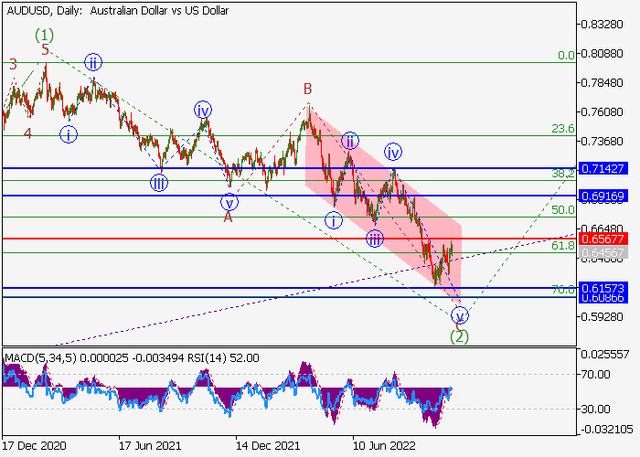Select the blue 0.69169 price level label
Viewport: 640px width, 457px height.
(609, 196)
